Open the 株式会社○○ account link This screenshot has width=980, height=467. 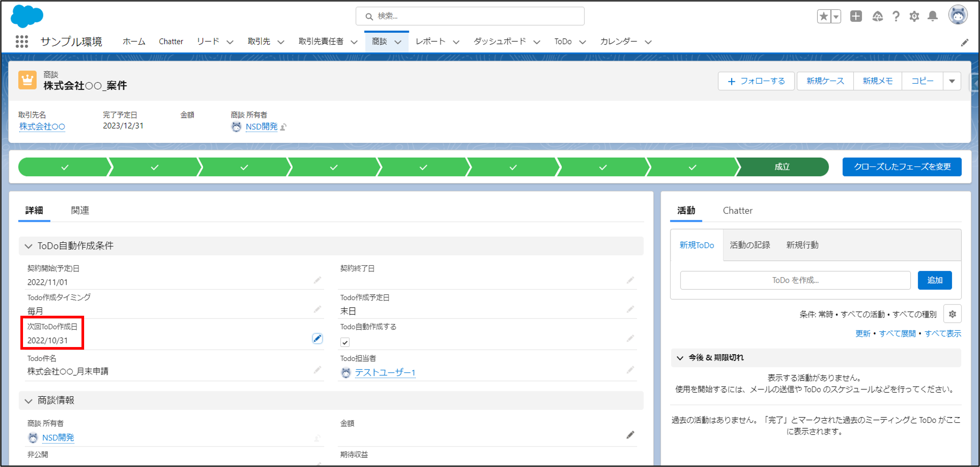point(42,126)
